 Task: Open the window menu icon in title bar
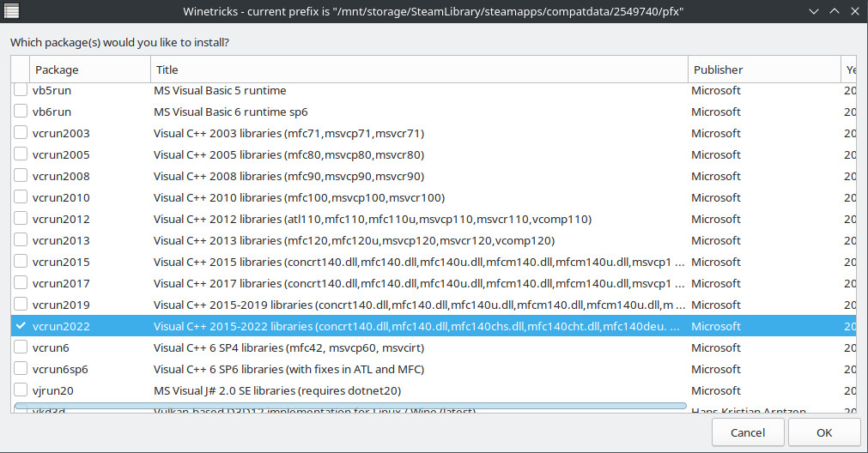(11, 11)
